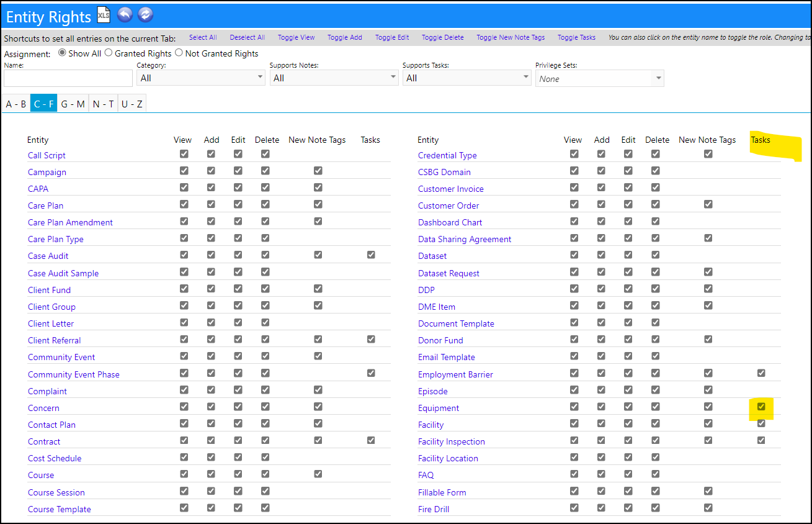Click the Community Event Phase entity name
The width and height of the screenshot is (812, 524).
pos(73,374)
